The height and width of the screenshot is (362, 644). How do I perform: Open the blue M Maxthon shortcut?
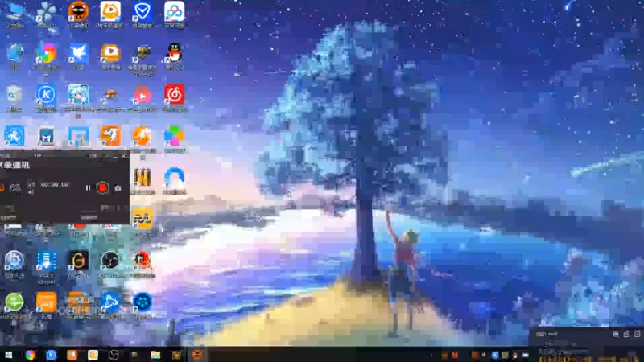pos(46,136)
